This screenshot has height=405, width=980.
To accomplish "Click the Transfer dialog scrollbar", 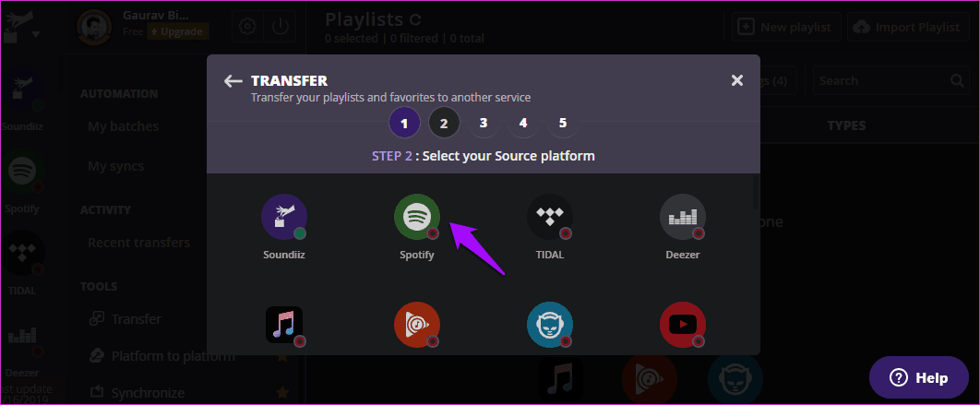I will tap(757, 194).
